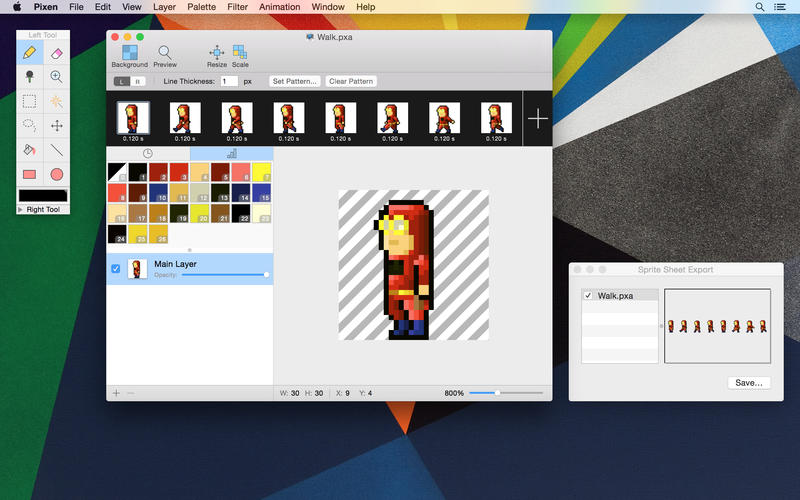Pick the Magic Wand tool
The width and height of the screenshot is (800, 500).
pyautogui.click(x=57, y=101)
